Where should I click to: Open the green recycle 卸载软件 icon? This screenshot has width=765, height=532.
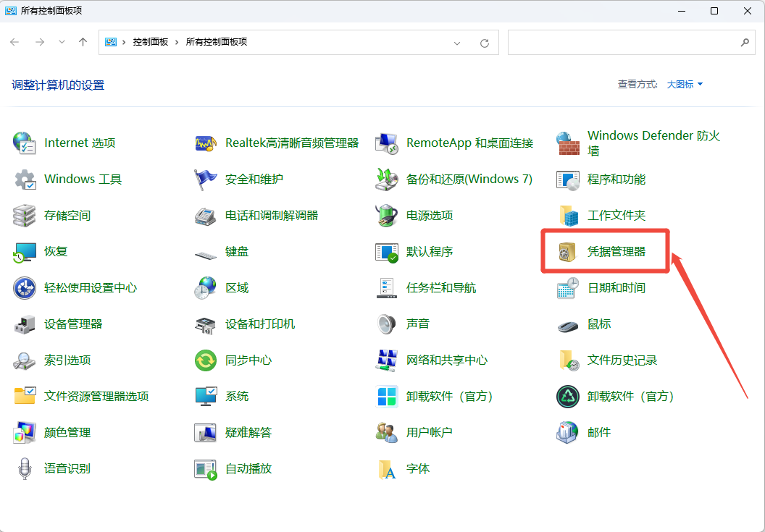pyautogui.click(x=568, y=397)
